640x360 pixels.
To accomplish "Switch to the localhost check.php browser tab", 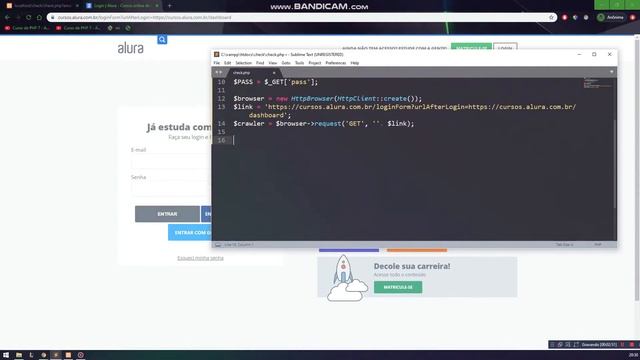I will click(41, 6).
